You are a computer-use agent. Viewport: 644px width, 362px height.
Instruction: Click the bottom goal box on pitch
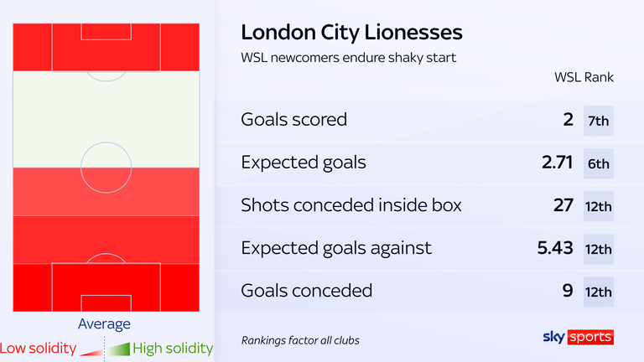[x=106, y=303]
